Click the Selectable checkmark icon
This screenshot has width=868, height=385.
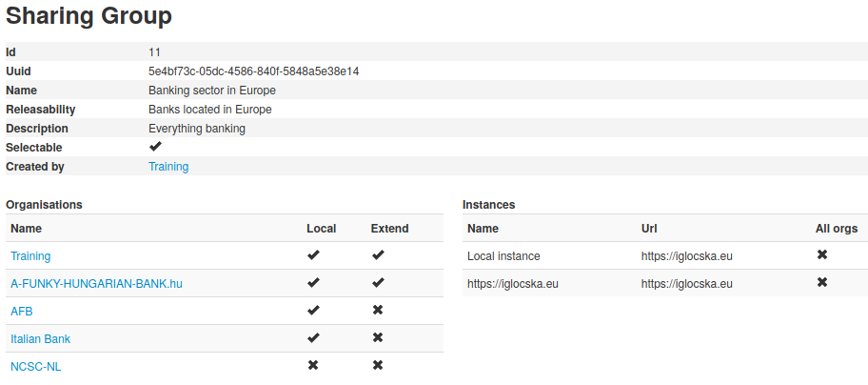pyautogui.click(x=155, y=147)
